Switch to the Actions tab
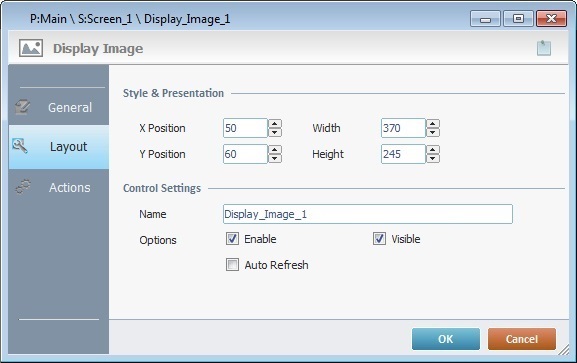Image resolution: width=577 pixels, height=363 pixels. pos(59,187)
